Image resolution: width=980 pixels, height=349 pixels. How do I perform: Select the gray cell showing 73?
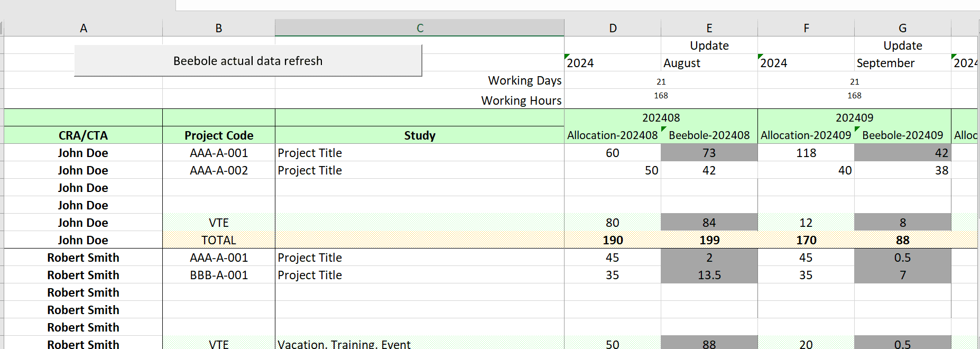(x=708, y=153)
